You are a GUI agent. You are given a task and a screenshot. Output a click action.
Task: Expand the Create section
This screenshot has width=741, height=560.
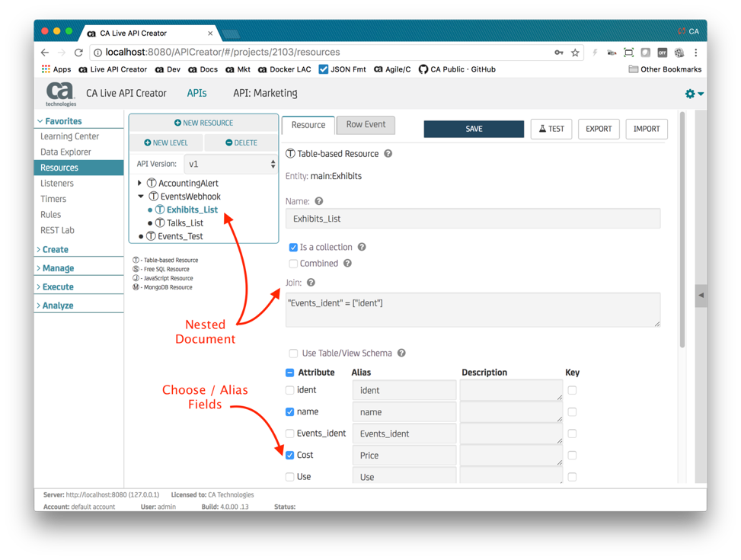point(53,249)
